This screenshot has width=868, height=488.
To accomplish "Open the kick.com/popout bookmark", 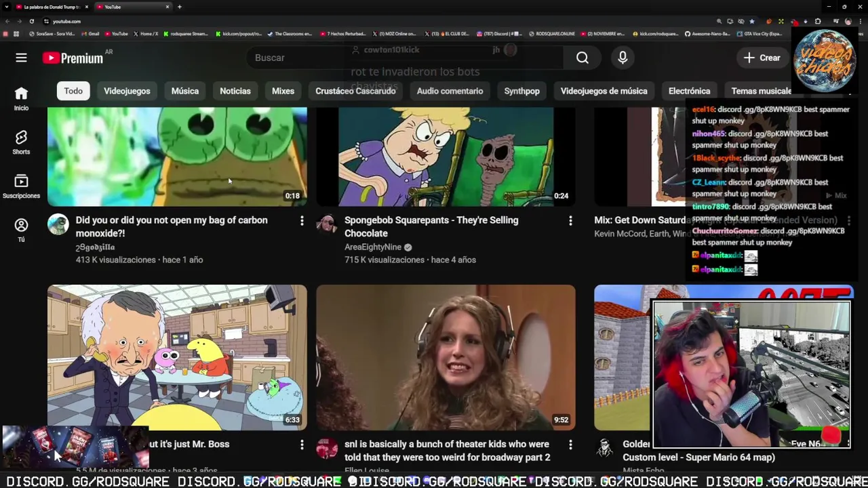I will tap(239, 34).
